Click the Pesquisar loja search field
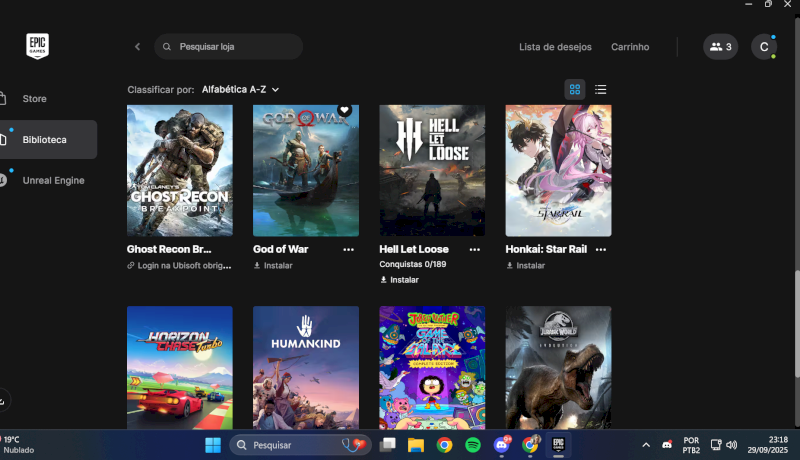Screen dimensions: 800x460 tap(235, 47)
